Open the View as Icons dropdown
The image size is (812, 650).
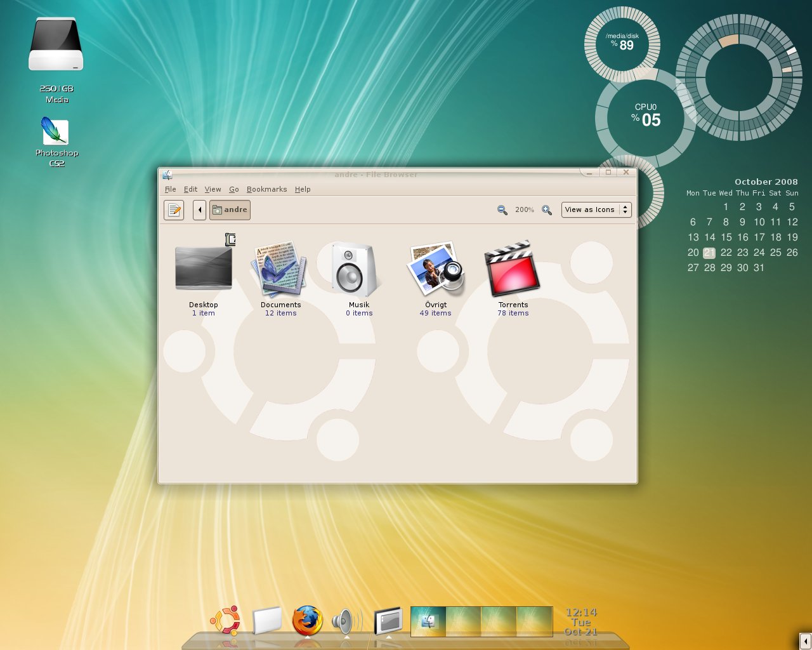(596, 209)
